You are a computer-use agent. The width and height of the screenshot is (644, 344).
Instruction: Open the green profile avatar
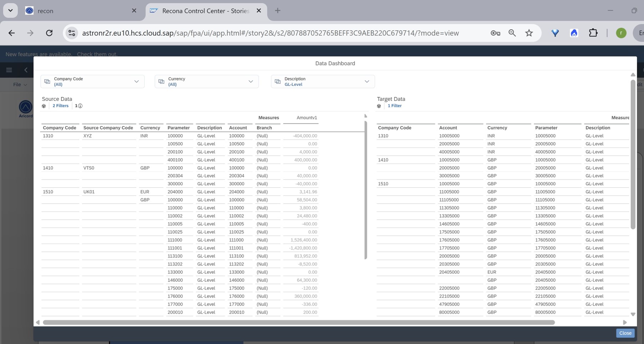click(621, 33)
